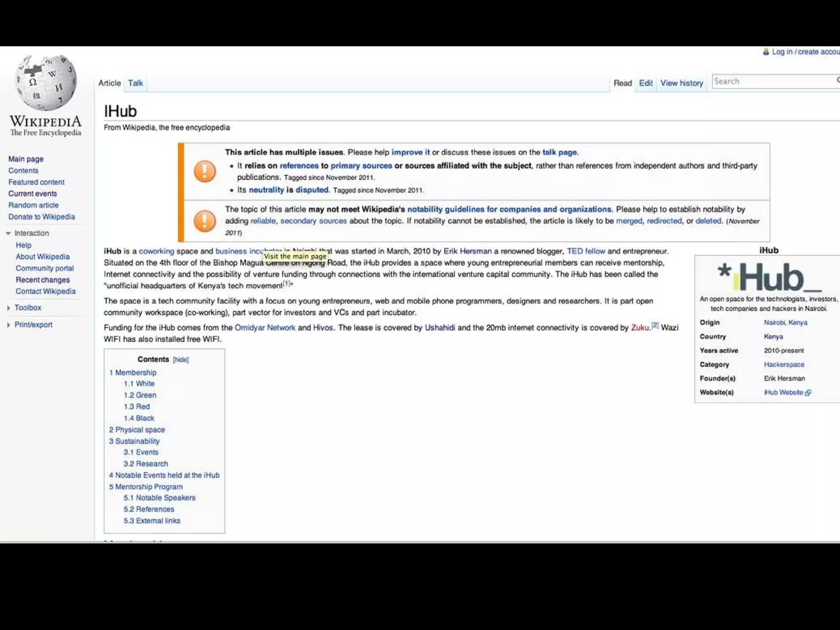Viewport: 840px width, 630px height.
Task: Switch to the Talk tab
Action: pyautogui.click(x=135, y=83)
